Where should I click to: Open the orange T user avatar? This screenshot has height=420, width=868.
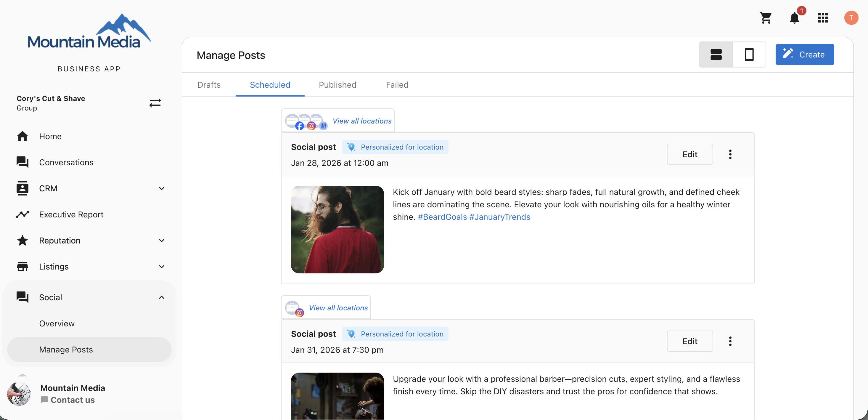(851, 18)
